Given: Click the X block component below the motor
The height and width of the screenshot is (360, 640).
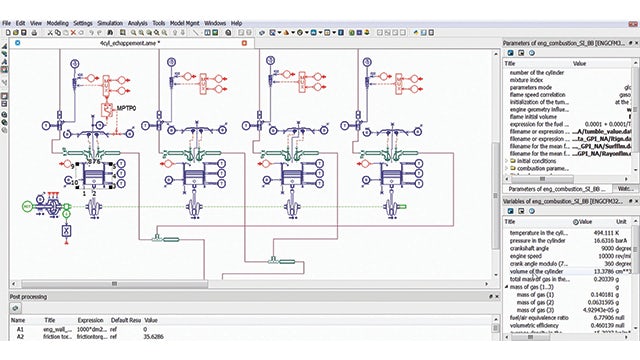Looking at the screenshot, I should pyautogui.click(x=67, y=231).
